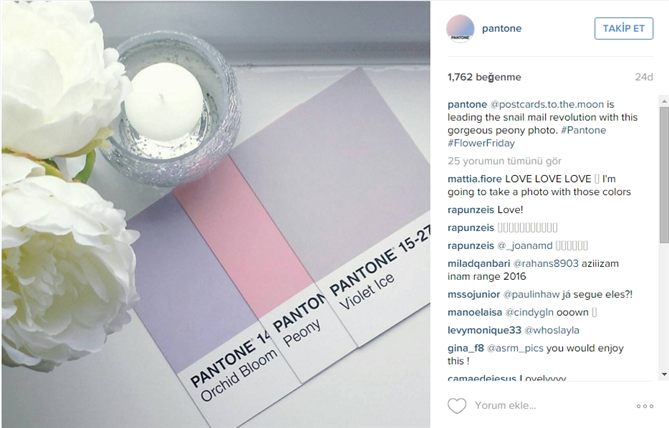
Task: Click the TAKİP ET follow button
Action: pyautogui.click(x=623, y=29)
